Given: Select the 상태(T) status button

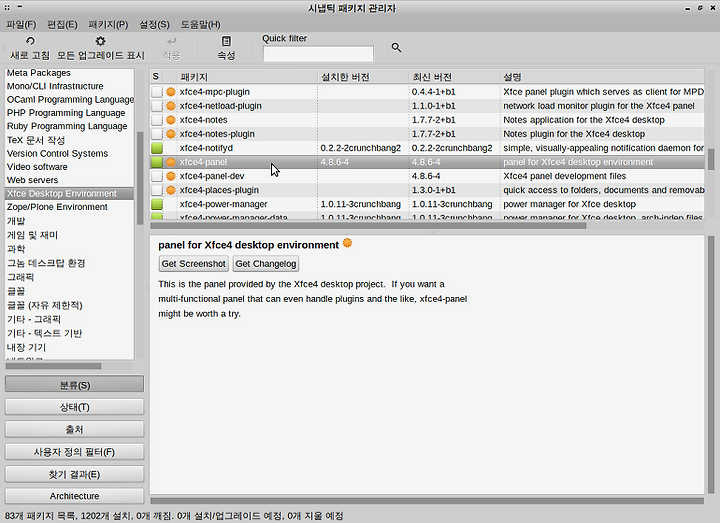Looking at the screenshot, I should (x=74, y=407).
